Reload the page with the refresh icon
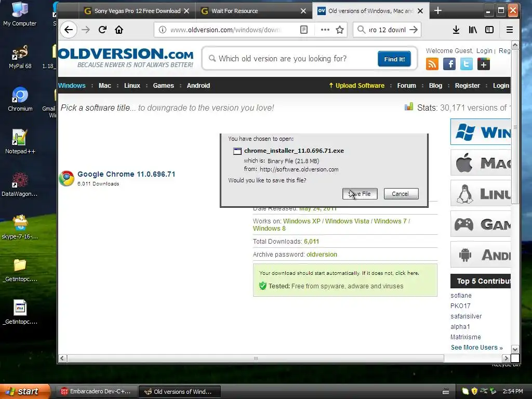 pyautogui.click(x=102, y=30)
